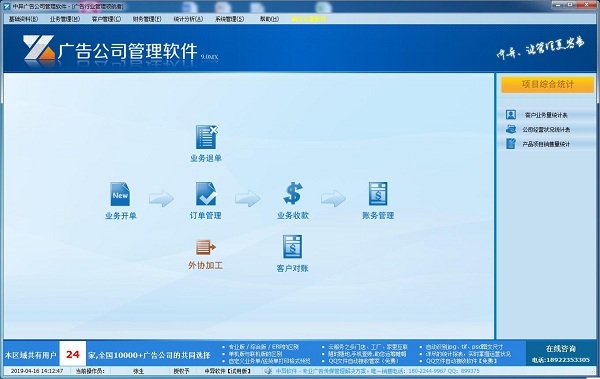Viewport: 600px width, 379px height.
Task: Open the 业务退单 icon
Action: tap(206, 137)
